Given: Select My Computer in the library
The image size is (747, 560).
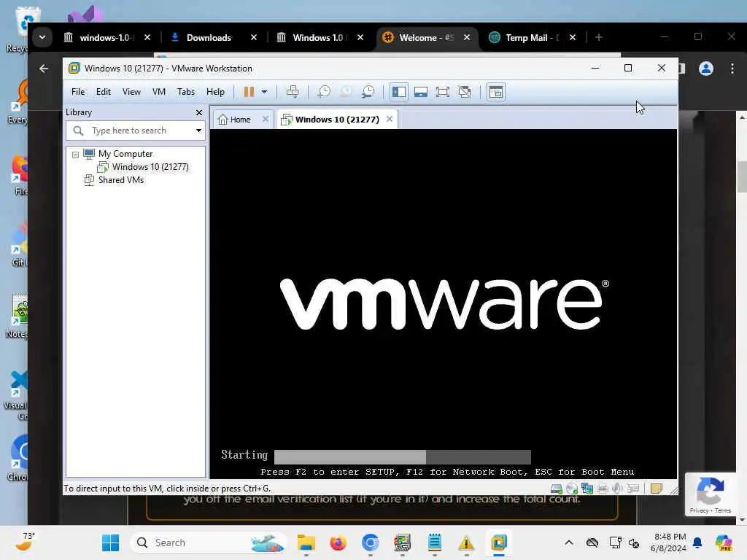Looking at the screenshot, I should (125, 154).
